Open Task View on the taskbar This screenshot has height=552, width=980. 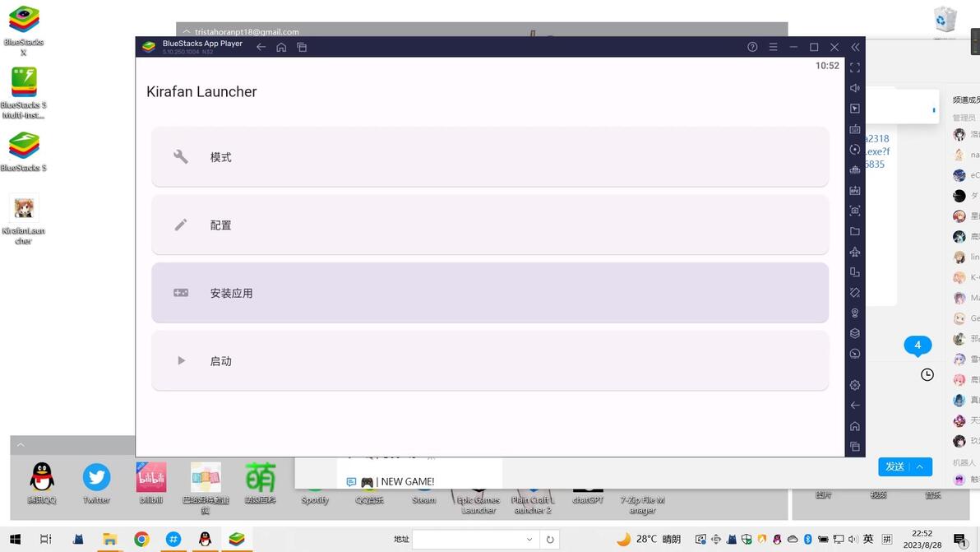click(x=45, y=539)
